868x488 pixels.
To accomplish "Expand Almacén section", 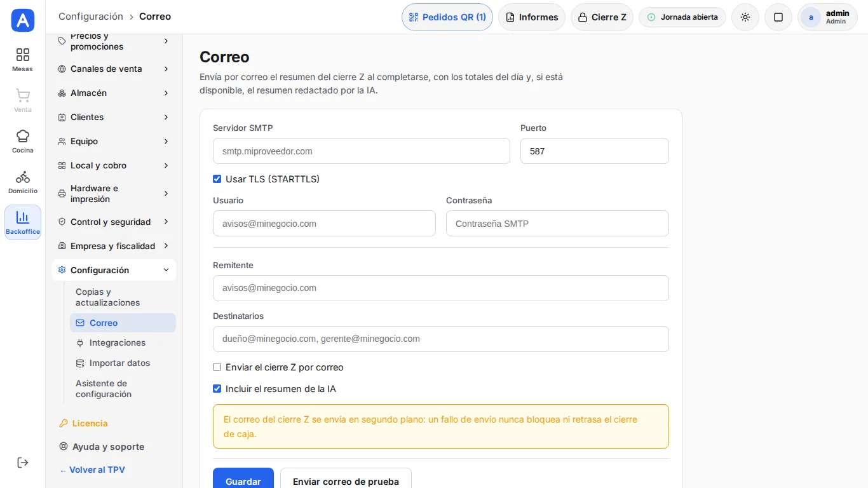I will pos(114,93).
